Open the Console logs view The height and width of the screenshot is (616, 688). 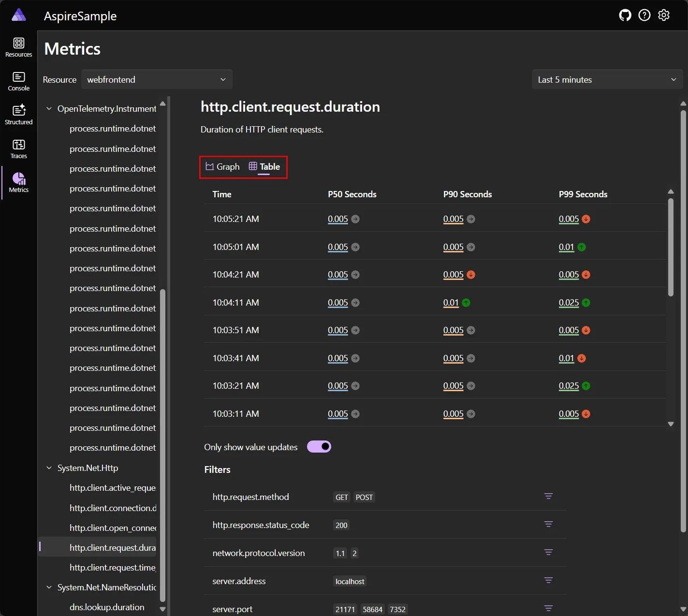18,81
